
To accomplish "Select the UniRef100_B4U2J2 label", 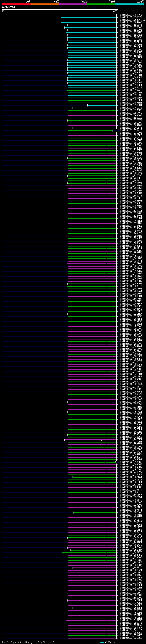I will tap(131, 196).
